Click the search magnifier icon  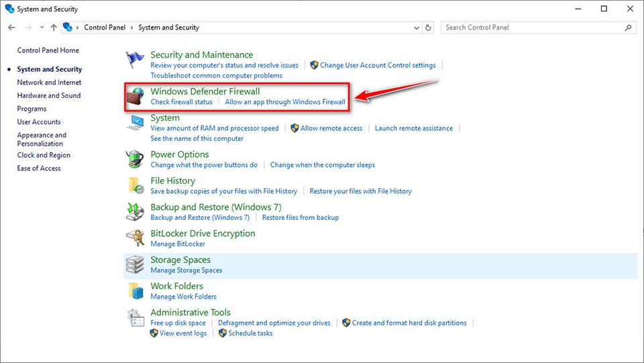point(628,28)
